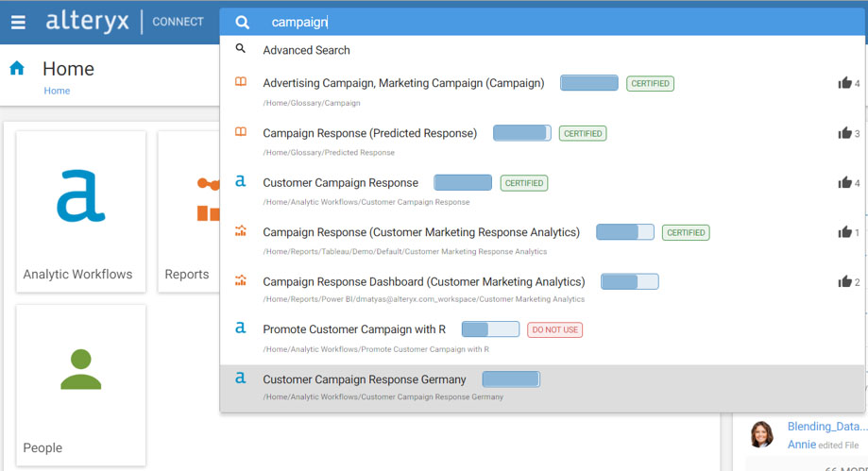Click thumbs-up icon on Customer Campaign Response
Screen dimensions: 868x471
point(844,183)
